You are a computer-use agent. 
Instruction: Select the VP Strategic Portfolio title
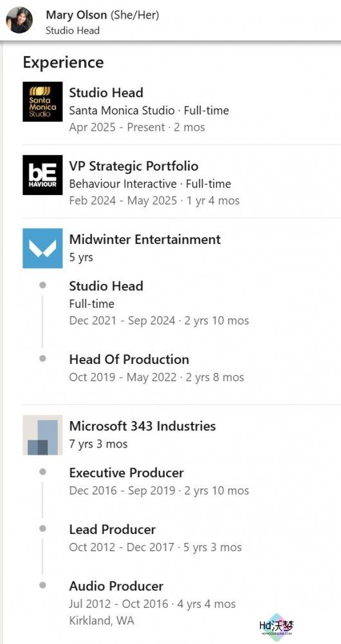point(134,166)
